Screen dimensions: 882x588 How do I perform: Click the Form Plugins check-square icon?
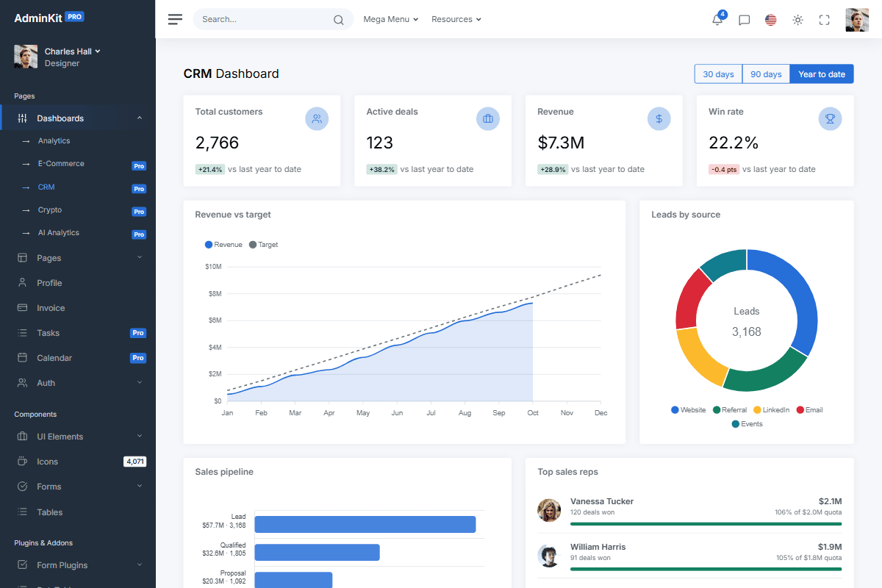point(22,565)
